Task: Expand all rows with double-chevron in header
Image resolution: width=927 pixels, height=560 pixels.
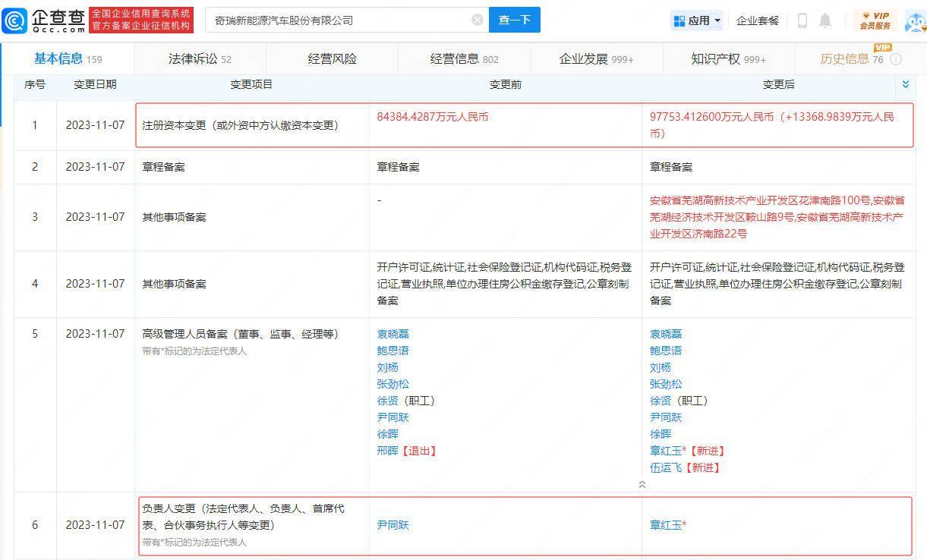Action: click(905, 84)
